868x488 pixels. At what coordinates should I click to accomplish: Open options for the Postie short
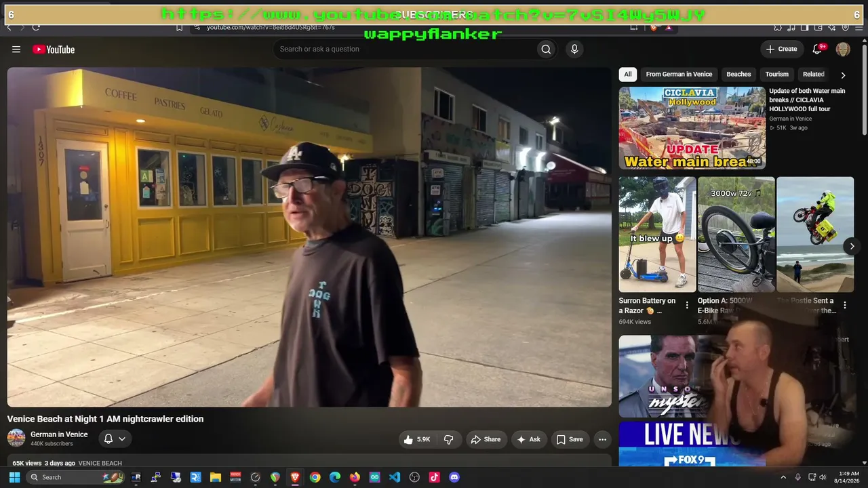[x=845, y=305]
